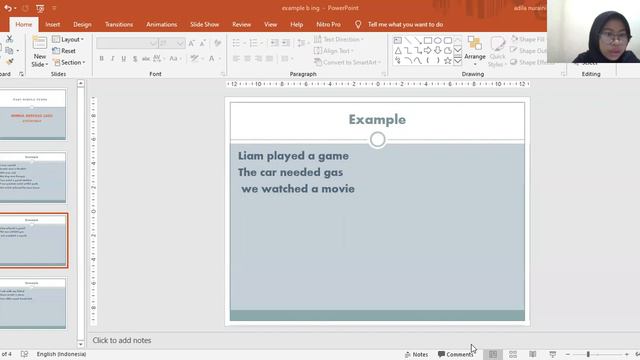Click the Format Painter brush icon
Screen dimensions: 640x360
pos(9,62)
